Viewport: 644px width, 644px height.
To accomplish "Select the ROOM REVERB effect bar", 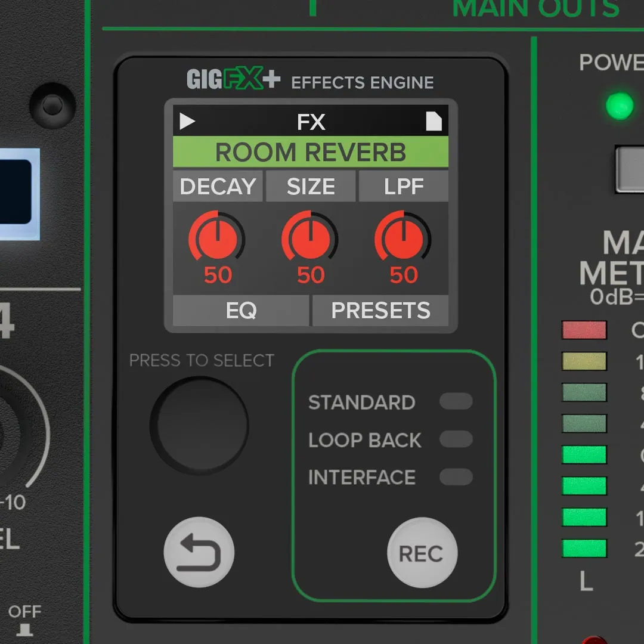I will [310, 153].
